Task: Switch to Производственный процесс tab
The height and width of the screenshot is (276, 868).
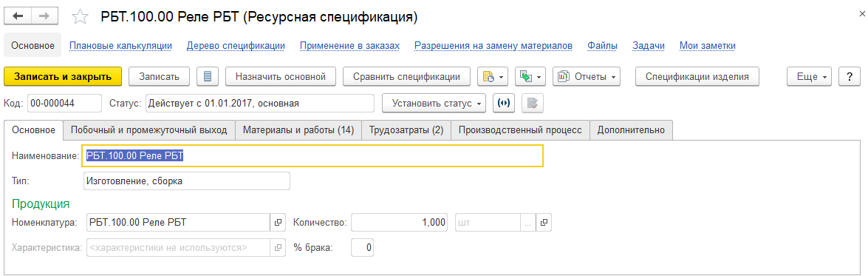Action: [520, 130]
